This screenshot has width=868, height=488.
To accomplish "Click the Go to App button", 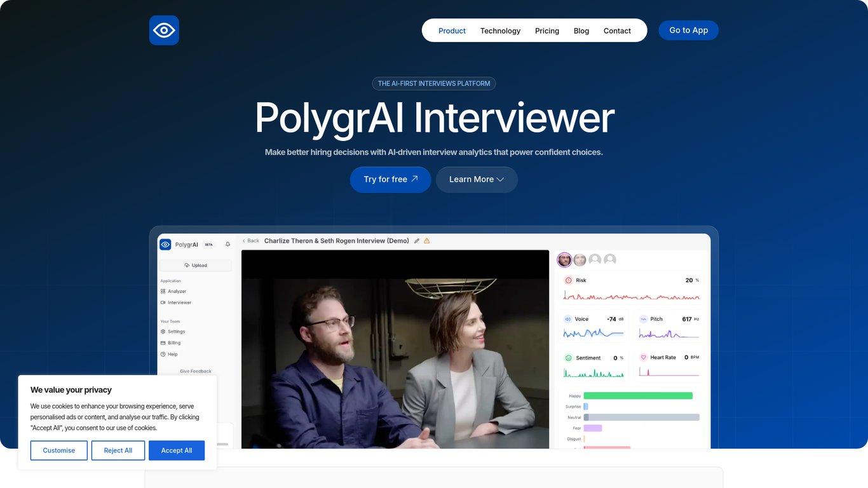I will (688, 30).
